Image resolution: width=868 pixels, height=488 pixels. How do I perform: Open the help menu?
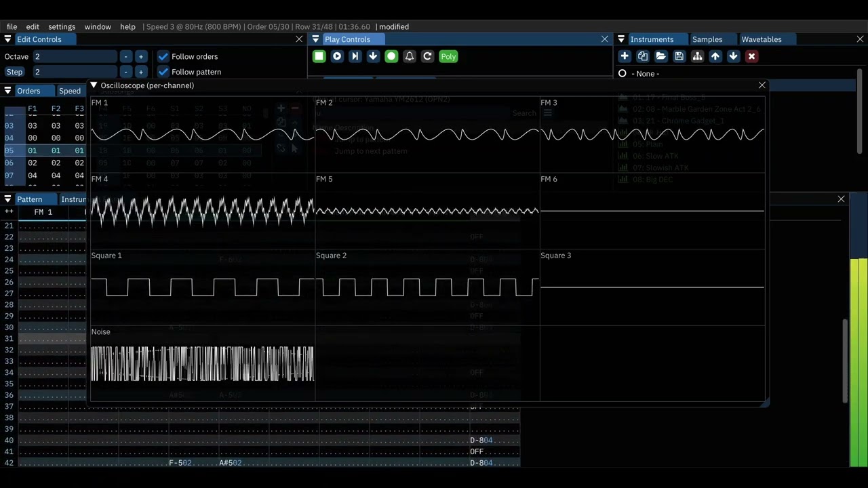[127, 26]
